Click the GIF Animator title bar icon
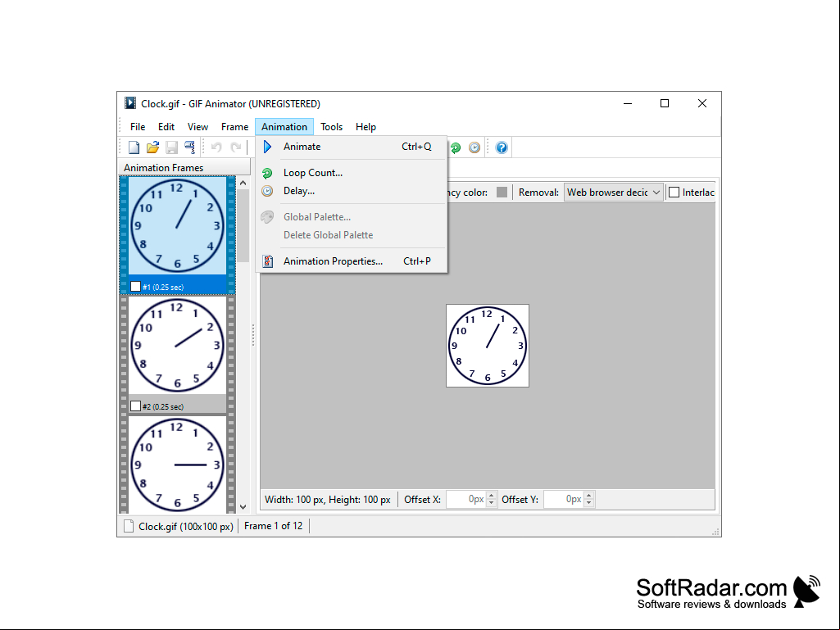The height and width of the screenshot is (630, 840). tap(130, 103)
